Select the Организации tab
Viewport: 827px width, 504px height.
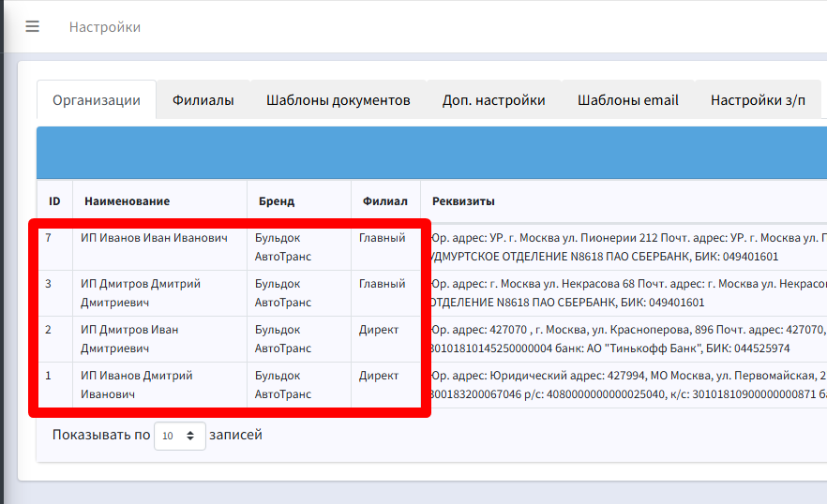(97, 100)
